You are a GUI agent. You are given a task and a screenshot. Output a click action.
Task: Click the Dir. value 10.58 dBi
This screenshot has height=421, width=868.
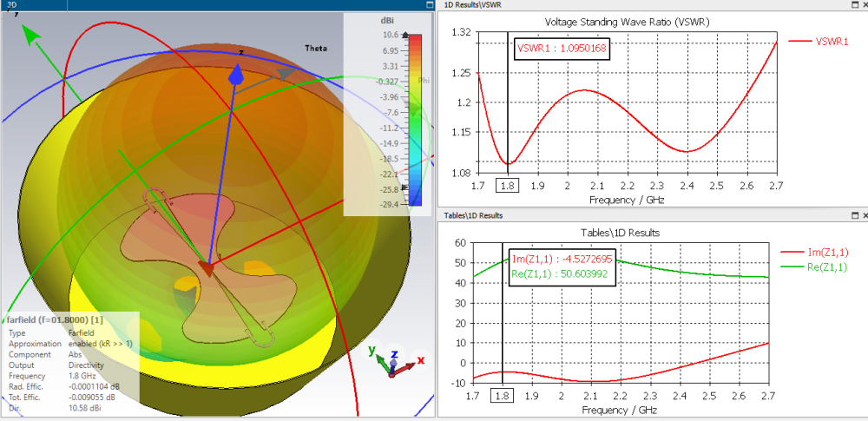84,408
